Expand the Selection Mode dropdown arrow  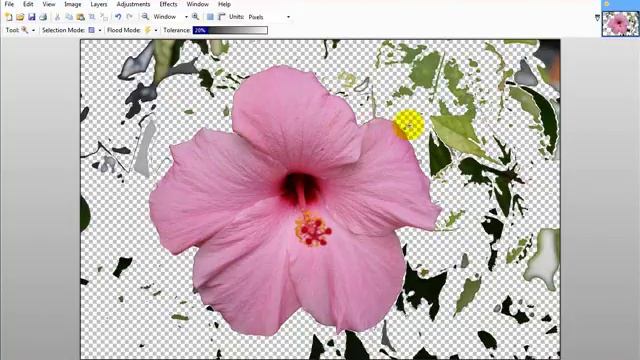click(100, 30)
